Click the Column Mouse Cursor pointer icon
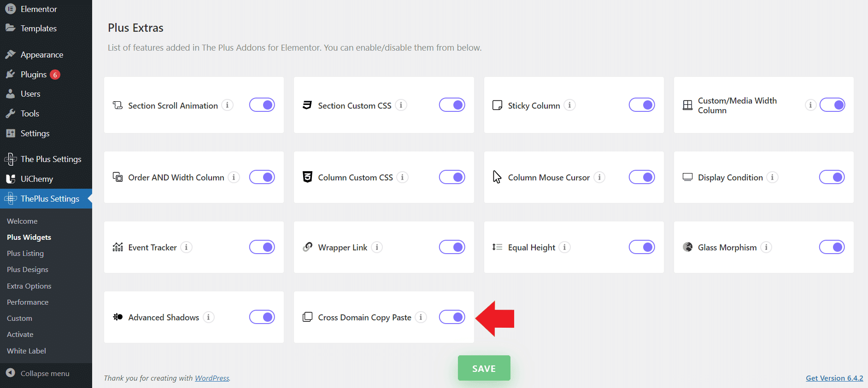The width and height of the screenshot is (868, 388). (x=497, y=177)
